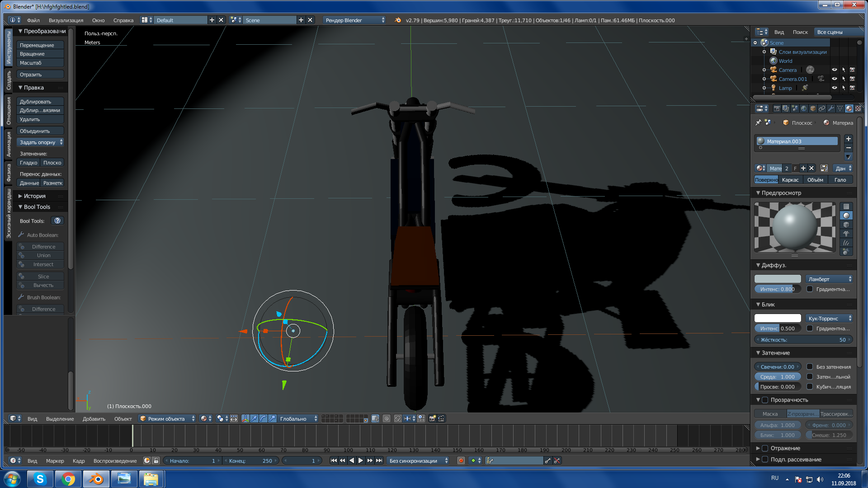Open the World properties tab icon
Screen dimensions: 868x488
(804, 108)
